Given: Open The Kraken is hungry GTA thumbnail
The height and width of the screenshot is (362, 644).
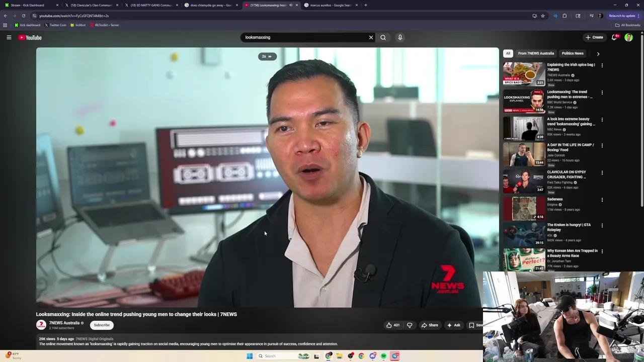Looking at the screenshot, I should point(524,234).
